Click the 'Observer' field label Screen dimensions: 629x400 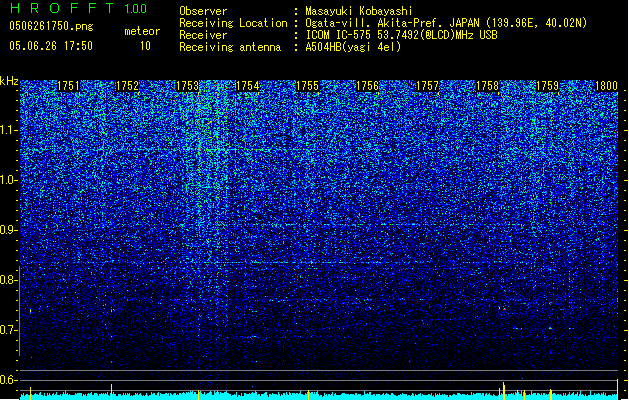point(203,11)
